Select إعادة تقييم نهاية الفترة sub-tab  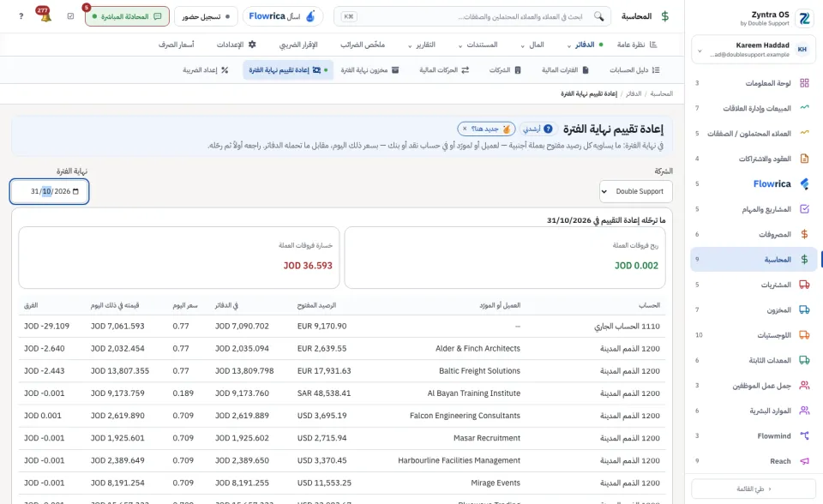(x=288, y=69)
